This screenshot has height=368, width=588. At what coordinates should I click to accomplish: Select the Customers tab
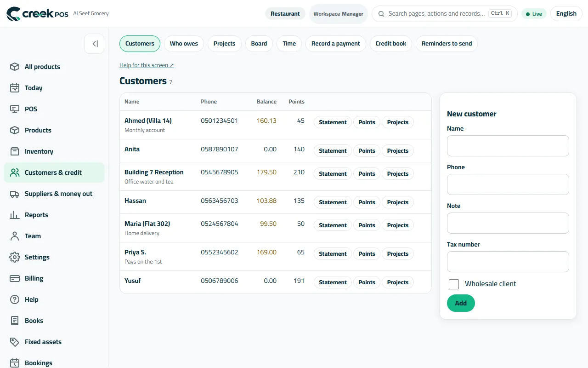140,44
